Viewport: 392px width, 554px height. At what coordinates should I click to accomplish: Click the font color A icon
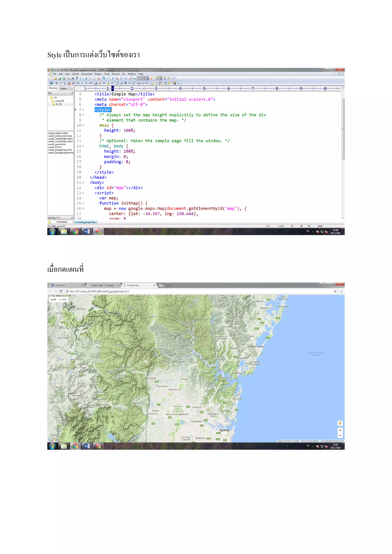click(69, 83)
